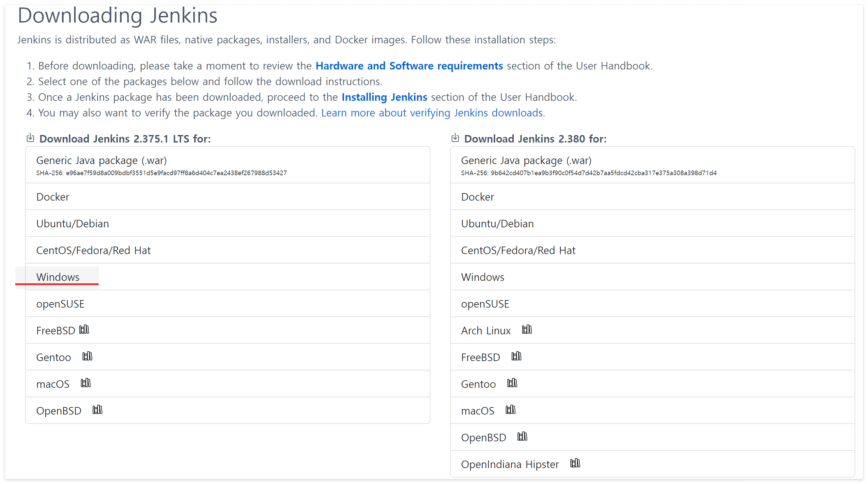
Task: Download weekly Generic Java package (.war)
Action: 526,161
